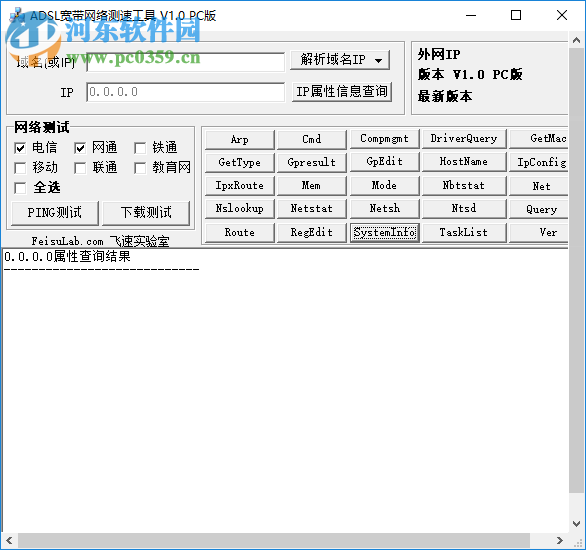Click the IP address field showing 0.0.0.0
The height and width of the screenshot is (550, 586).
click(x=185, y=92)
